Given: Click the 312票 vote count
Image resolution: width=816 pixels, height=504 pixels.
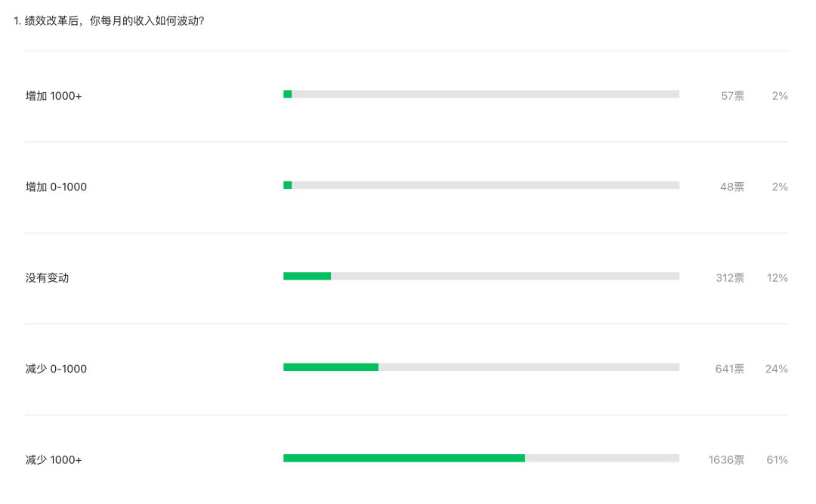Looking at the screenshot, I should (730, 278).
